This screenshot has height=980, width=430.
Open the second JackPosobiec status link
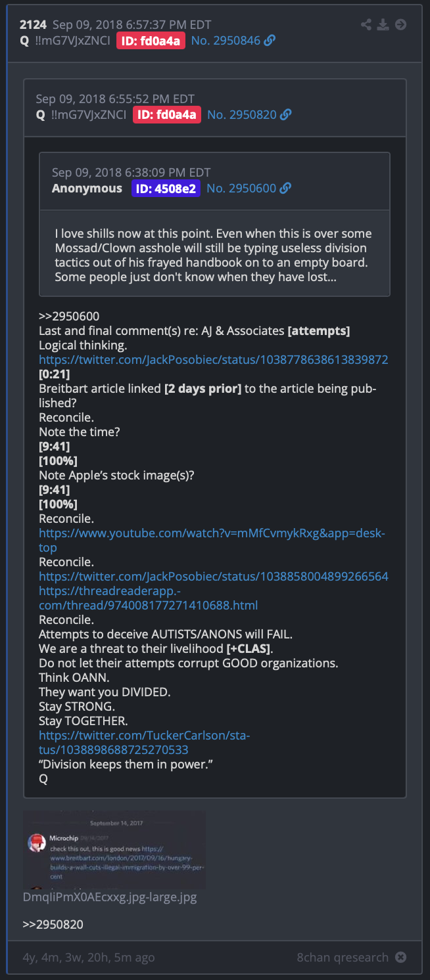point(214,577)
